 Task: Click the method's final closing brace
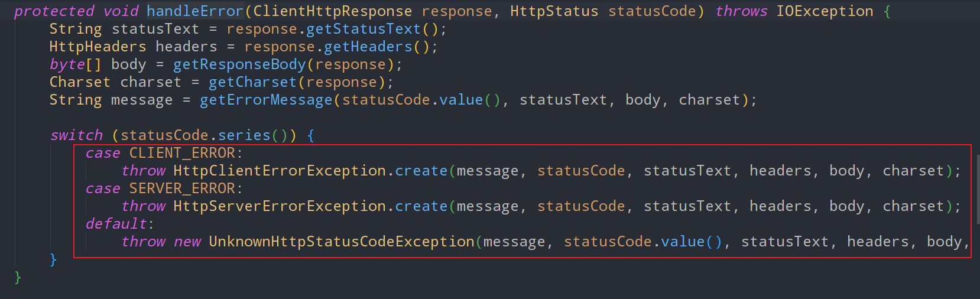click(18, 277)
